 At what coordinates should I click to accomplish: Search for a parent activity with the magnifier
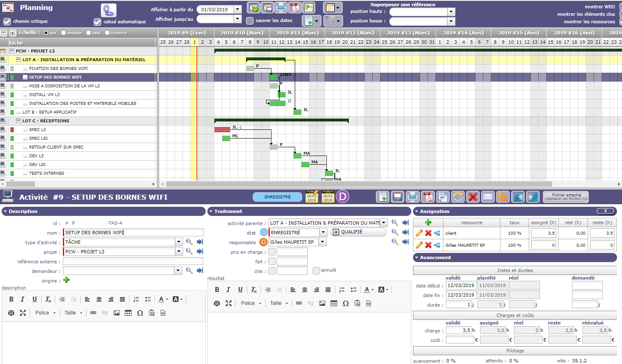[x=395, y=223]
